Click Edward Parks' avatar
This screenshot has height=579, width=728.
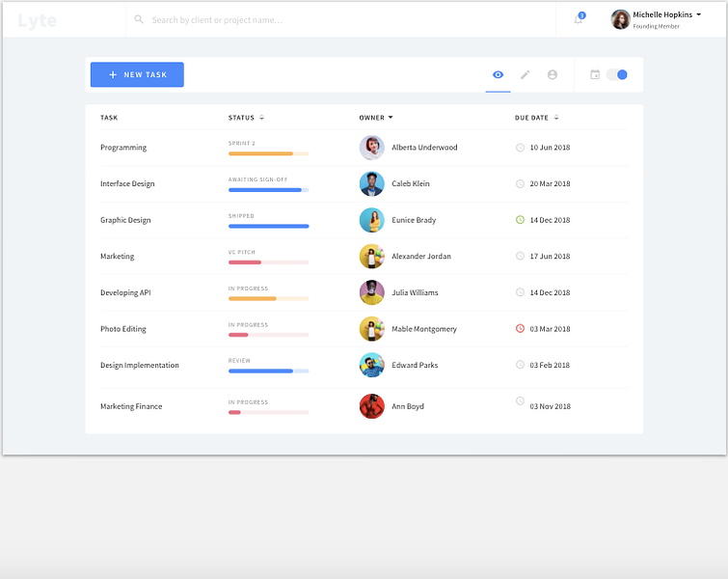372,365
